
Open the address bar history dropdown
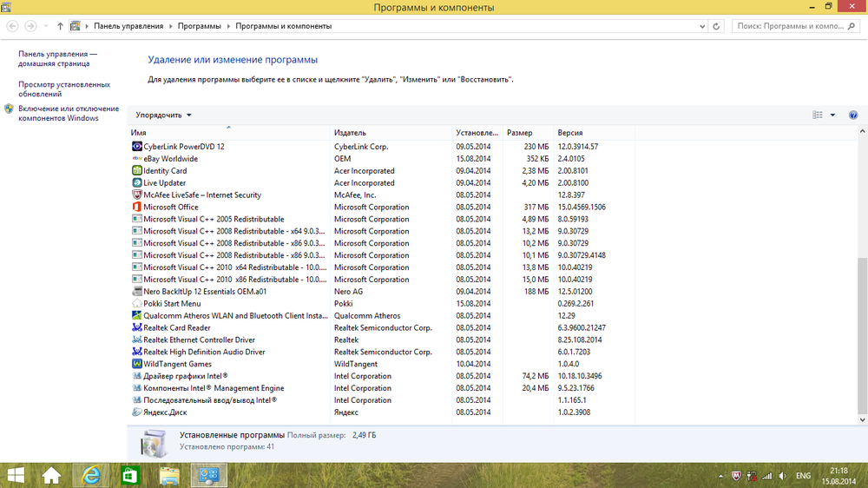tap(702, 26)
